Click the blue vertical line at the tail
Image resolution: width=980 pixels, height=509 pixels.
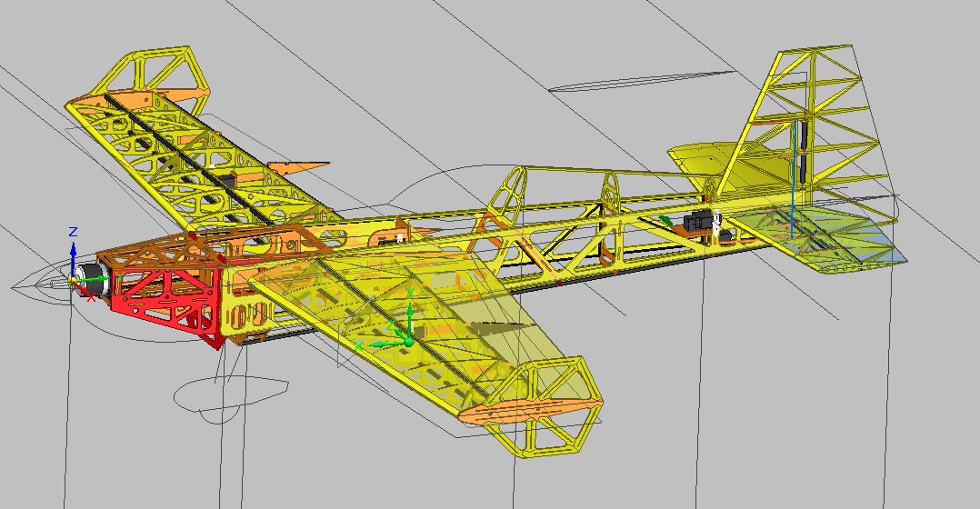[793, 182]
